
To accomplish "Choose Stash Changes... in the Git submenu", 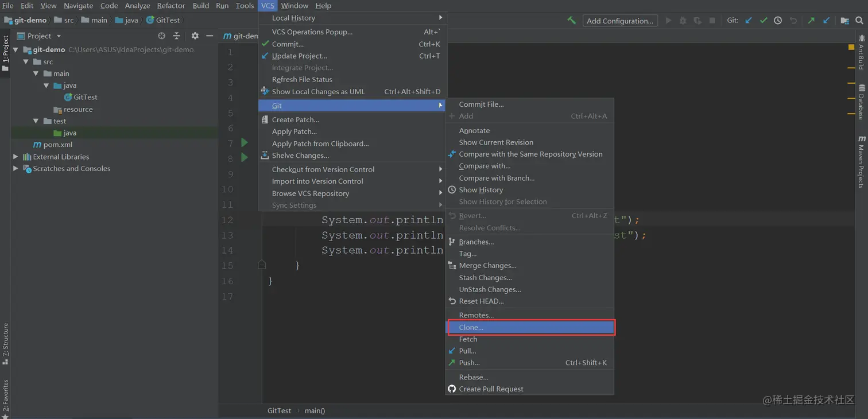I will point(530,277).
